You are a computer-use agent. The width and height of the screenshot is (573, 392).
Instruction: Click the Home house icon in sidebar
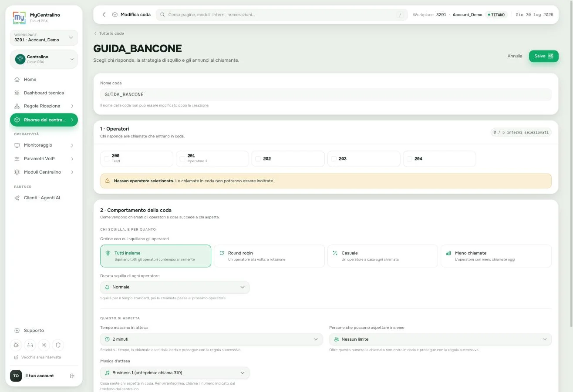pos(17,80)
